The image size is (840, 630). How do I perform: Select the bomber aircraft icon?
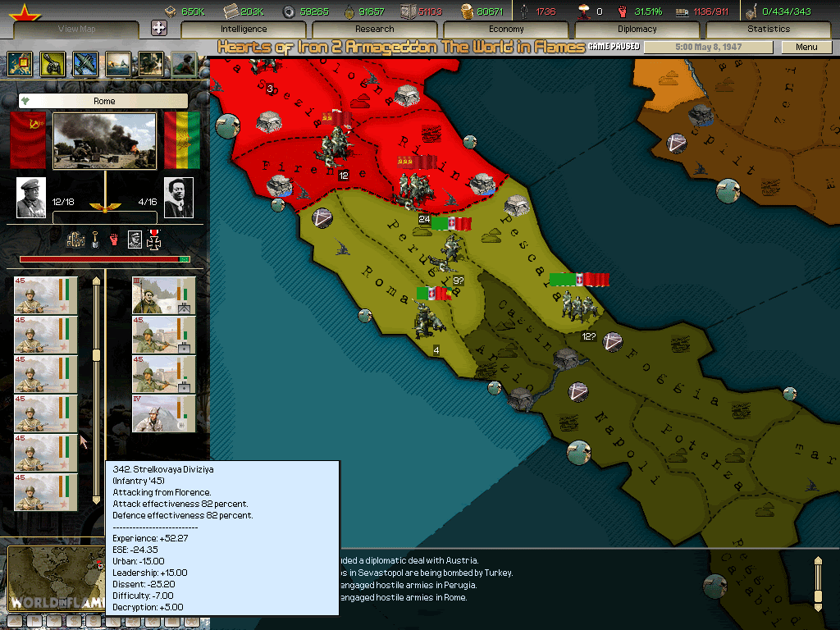click(x=84, y=63)
